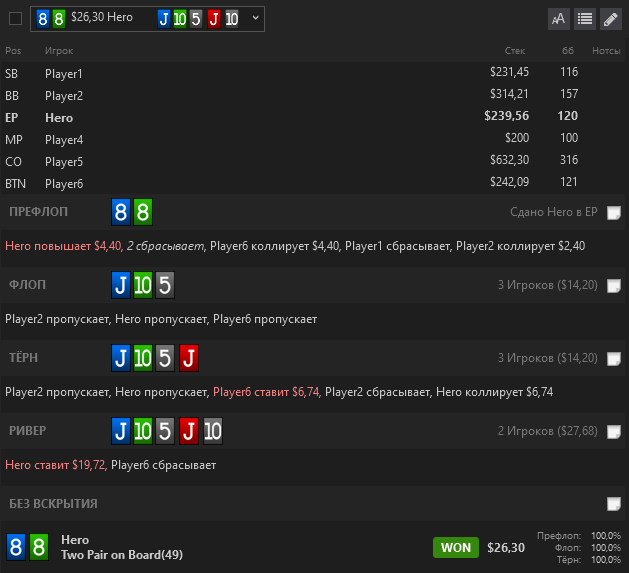This screenshot has width=629, height=573.
Task: Click the Ривер note icon
Action: [614, 432]
